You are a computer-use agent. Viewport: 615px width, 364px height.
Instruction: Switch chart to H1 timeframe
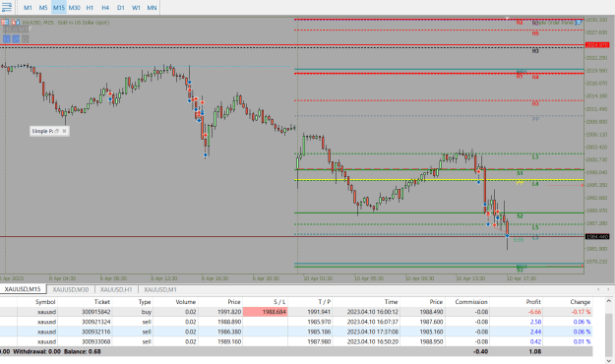click(x=90, y=8)
